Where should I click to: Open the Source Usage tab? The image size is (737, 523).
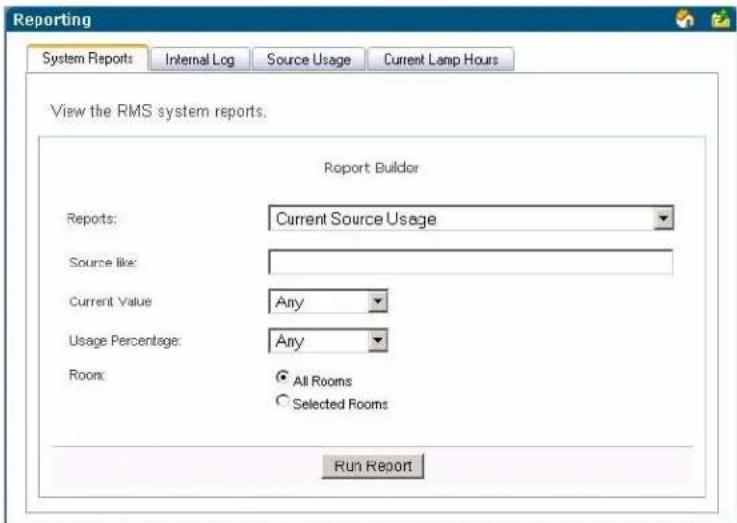click(309, 60)
